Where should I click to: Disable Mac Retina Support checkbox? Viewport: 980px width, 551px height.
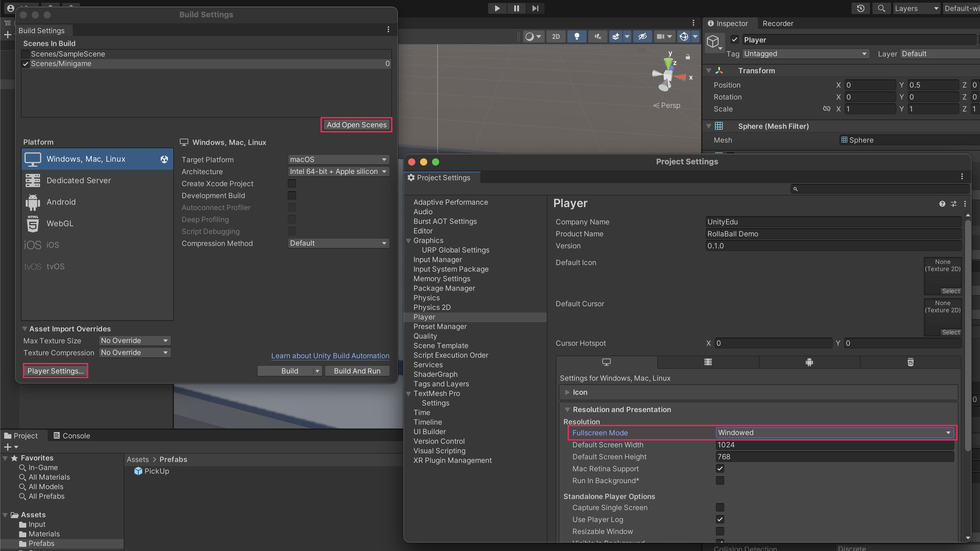tap(720, 469)
